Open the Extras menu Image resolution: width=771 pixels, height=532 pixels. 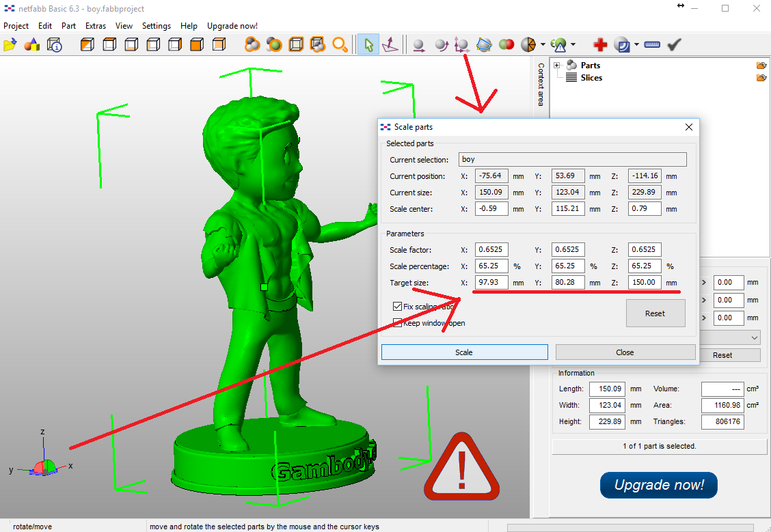coord(96,26)
